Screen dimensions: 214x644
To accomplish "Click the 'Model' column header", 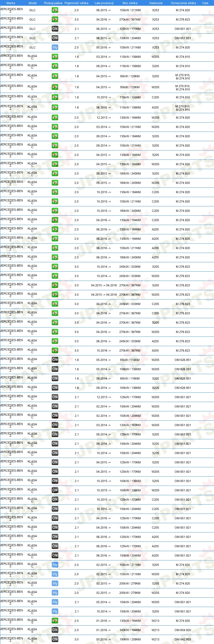I will coord(33,3).
